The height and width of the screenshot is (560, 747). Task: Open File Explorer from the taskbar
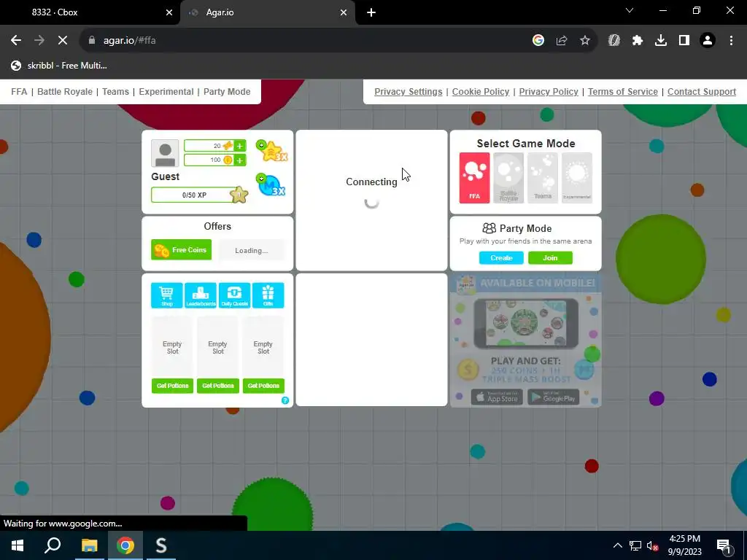pos(89,545)
